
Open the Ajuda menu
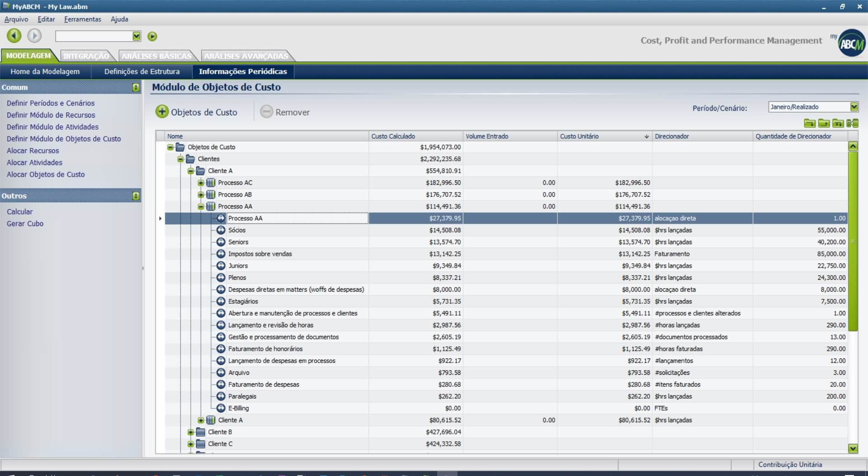pos(119,19)
